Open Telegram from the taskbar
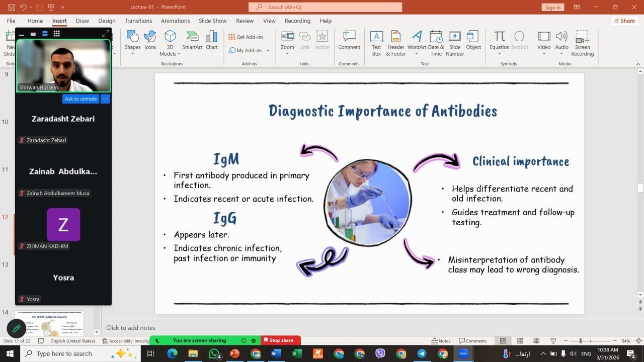The width and height of the screenshot is (644, 362). pyautogui.click(x=422, y=353)
